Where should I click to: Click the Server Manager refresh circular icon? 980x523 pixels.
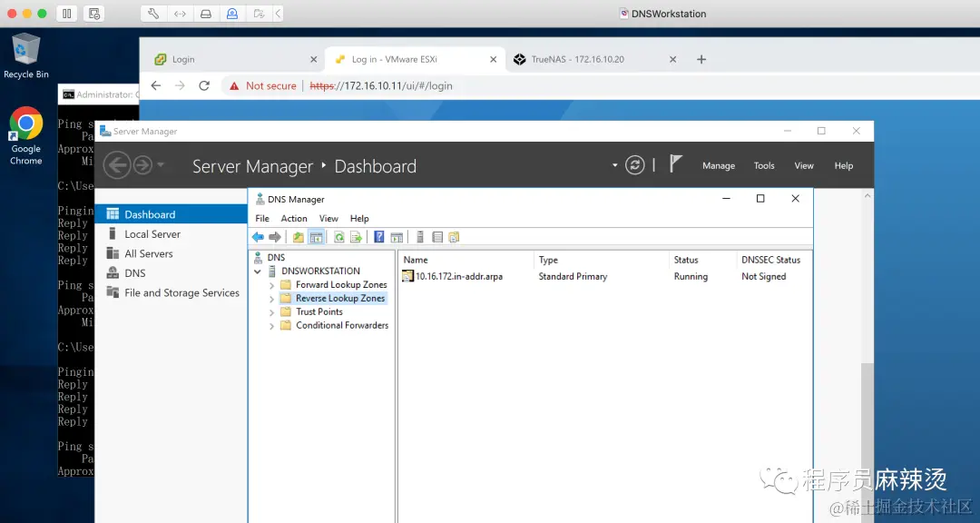[x=634, y=165]
